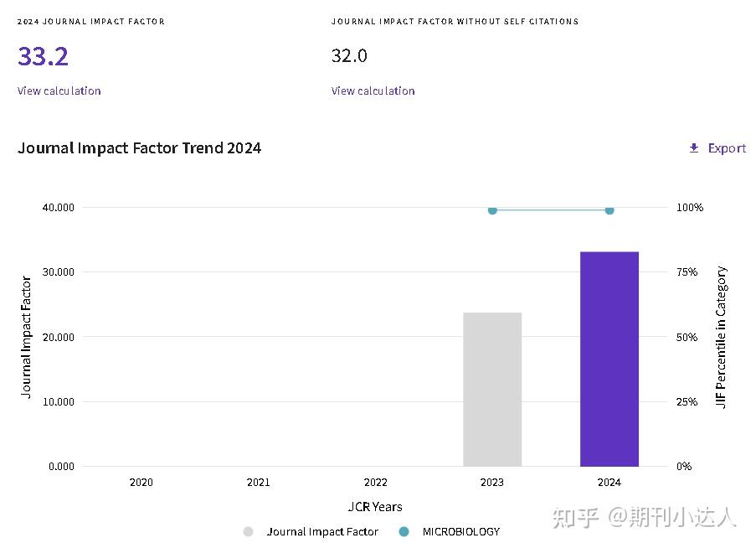Screen dimensions: 756x548
Task: Click the Export download arrow icon
Action: click(694, 148)
